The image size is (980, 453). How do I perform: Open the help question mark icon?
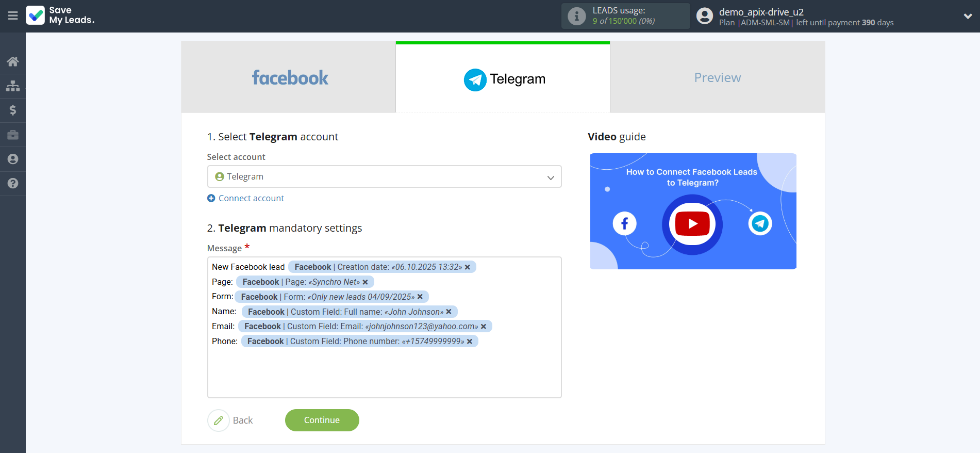pos(13,183)
